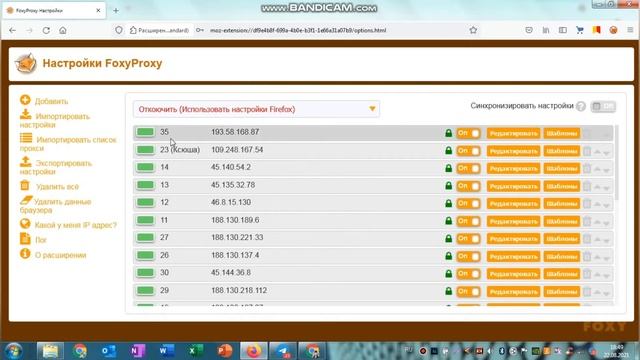640x360 pixels.
Task: Toggle the On switch for proxy 188.130.137.4
Action: (x=469, y=256)
